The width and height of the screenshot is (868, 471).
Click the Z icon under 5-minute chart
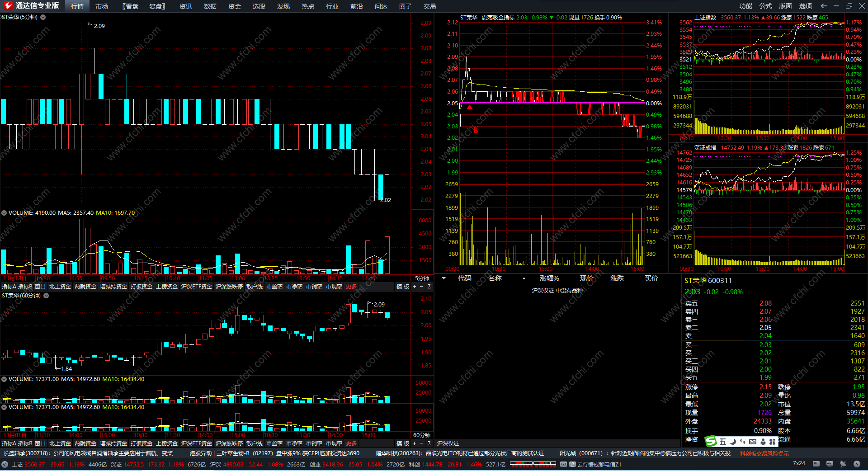tap(429, 287)
